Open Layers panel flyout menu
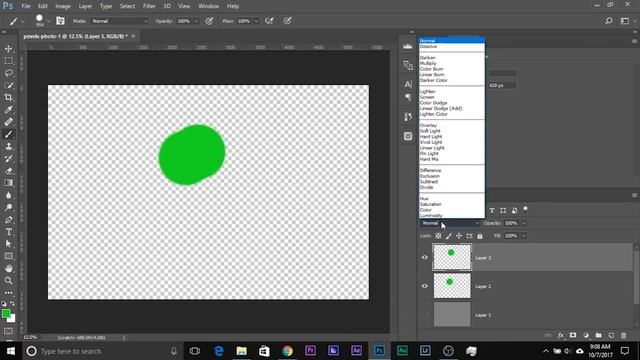The height and width of the screenshot is (360, 640). [x=634, y=196]
